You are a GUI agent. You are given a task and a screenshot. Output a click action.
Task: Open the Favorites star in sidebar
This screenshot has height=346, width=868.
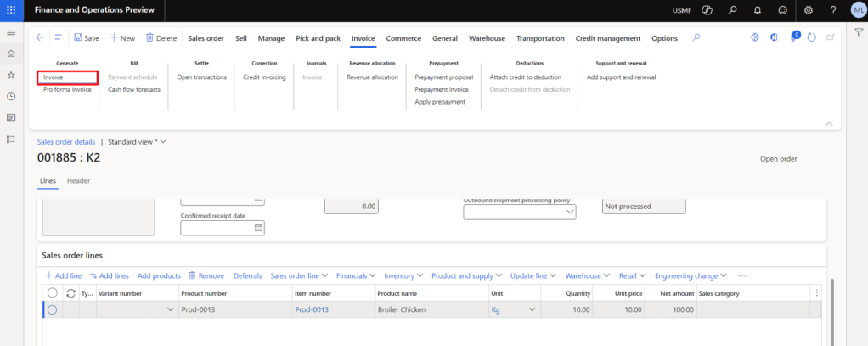coord(11,75)
